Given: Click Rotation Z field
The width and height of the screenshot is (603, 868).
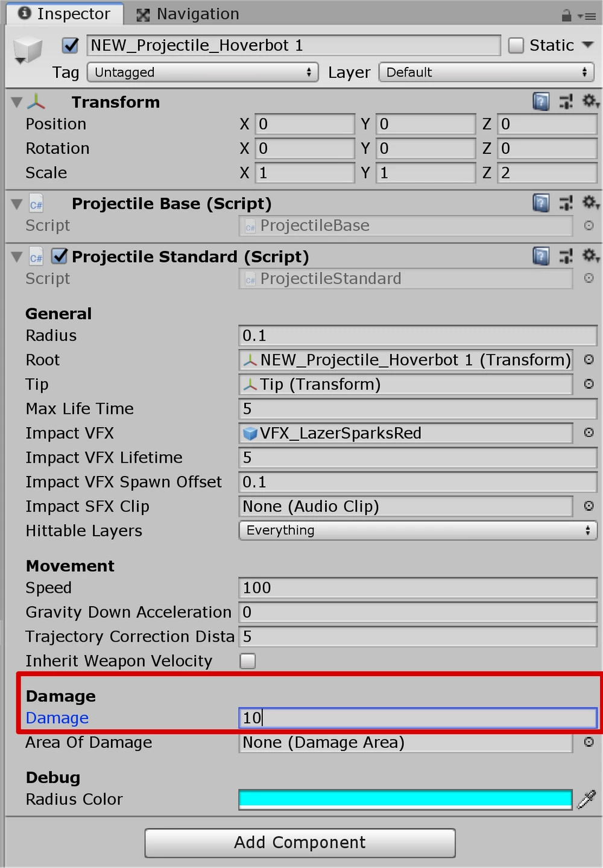Looking at the screenshot, I should 547,148.
